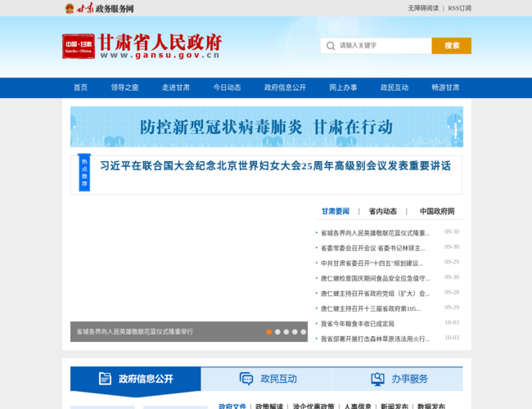Click the national emblem icon in top bar
The image size is (532, 409).
pos(69,8)
